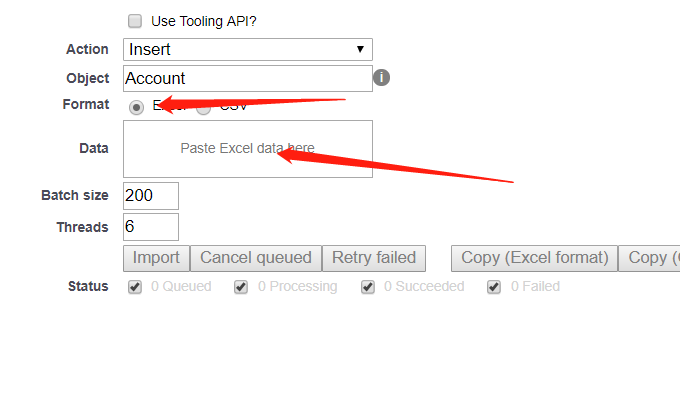Click the Action dropdown arrow
This screenshot has width=680, height=407.
(x=360, y=49)
